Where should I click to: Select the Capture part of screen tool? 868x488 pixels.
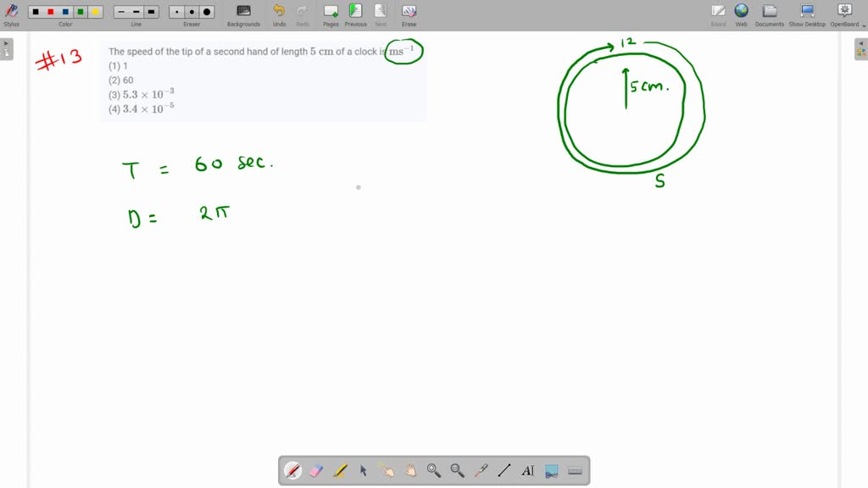coord(551,471)
